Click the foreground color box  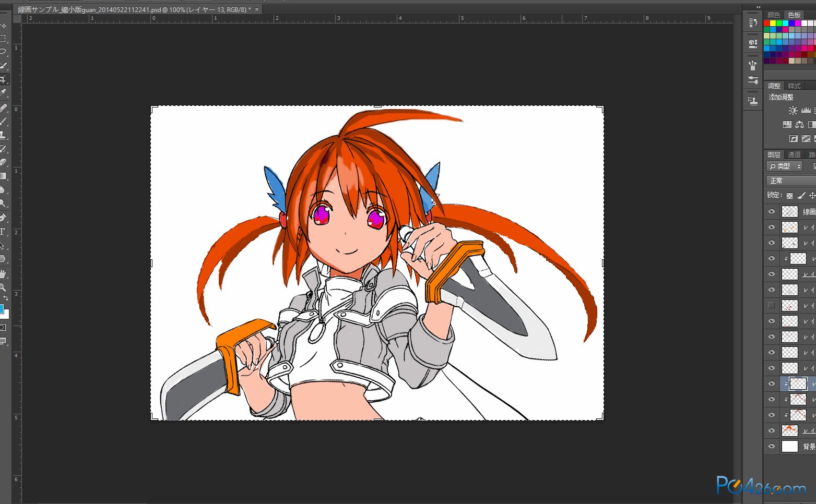tap(2, 308)
